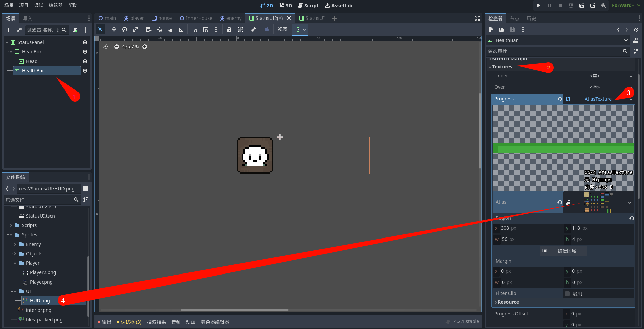
Task: Stop the running project
Action: click(x=560, y=5)
